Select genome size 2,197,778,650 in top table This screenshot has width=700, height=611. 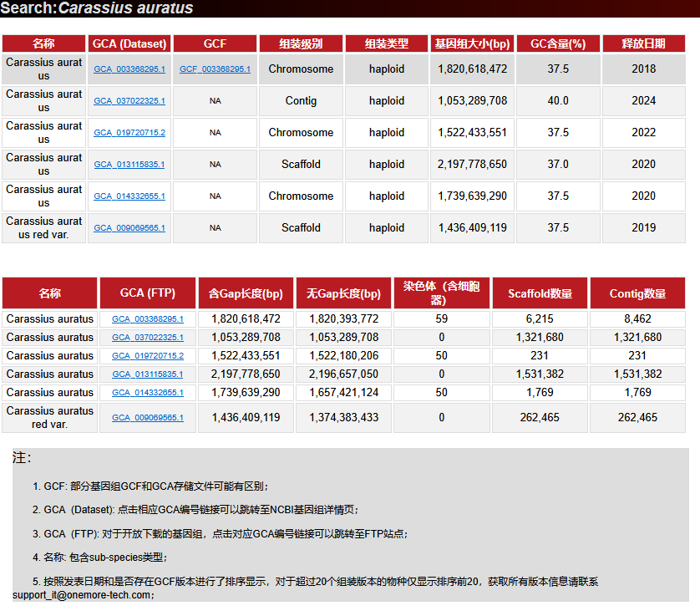click(x=472, y=165)
